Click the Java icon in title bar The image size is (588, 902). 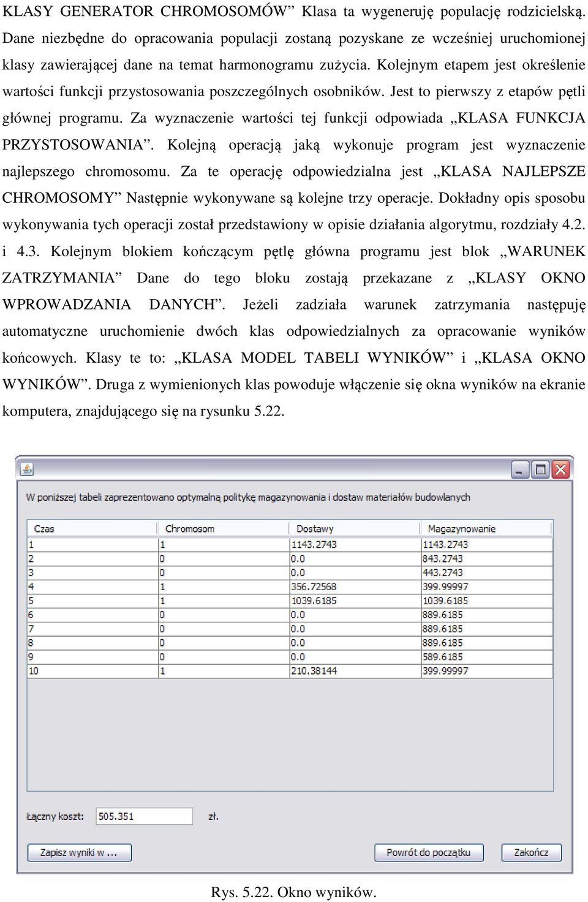coord(27,470)
